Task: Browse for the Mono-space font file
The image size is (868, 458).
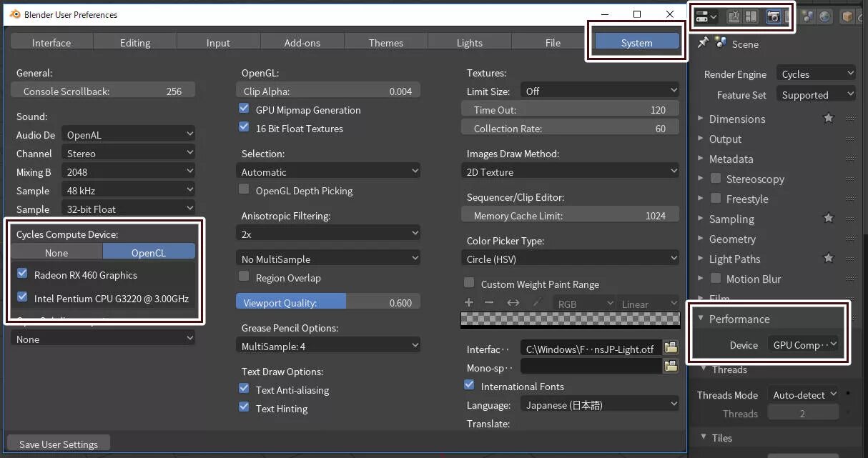Action: pyautogui.click(x=671, y=367)
